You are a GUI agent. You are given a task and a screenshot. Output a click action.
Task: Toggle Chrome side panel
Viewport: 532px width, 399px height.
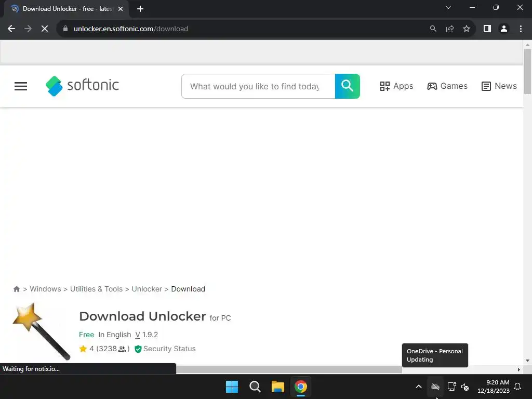[x=487, y=29]
